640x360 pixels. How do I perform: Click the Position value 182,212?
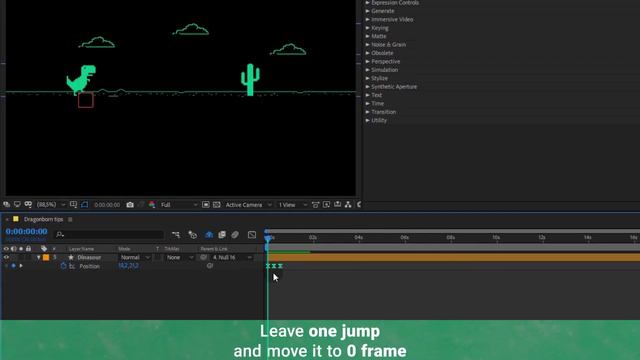pos(128,266)
